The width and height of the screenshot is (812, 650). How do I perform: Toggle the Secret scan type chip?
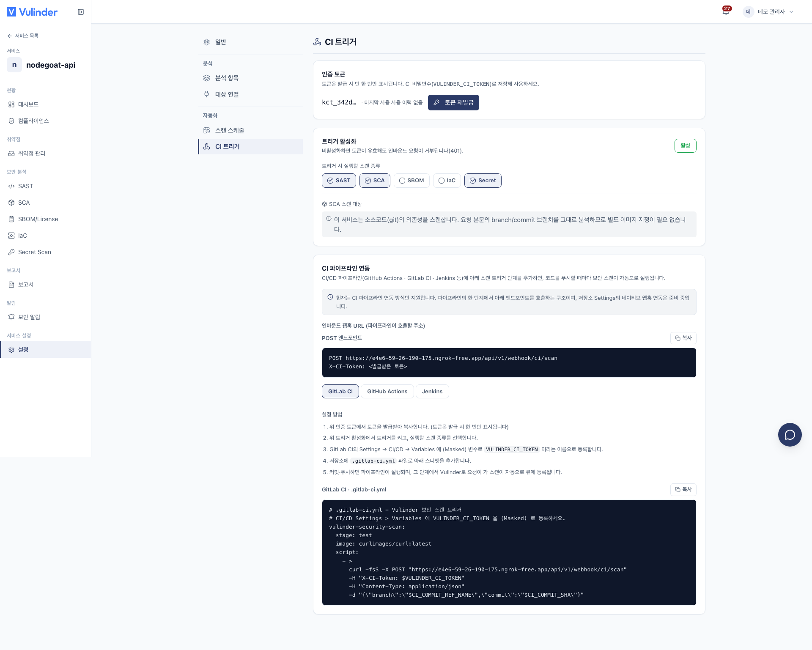tap(483, 181)
